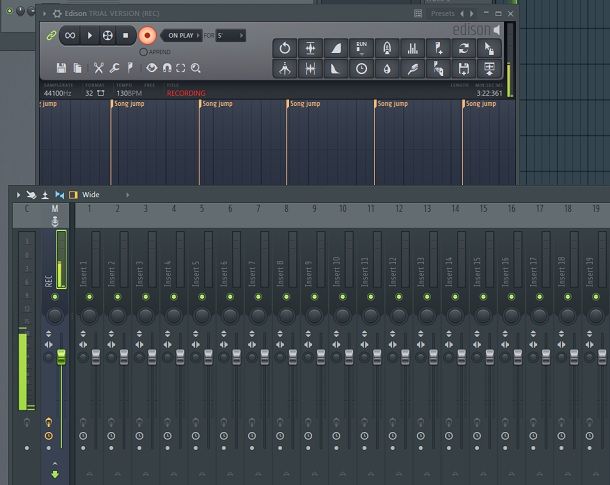610x485 pixels.
Task: Click the fade in ramp tool
Action: click(x=336, y=48)
